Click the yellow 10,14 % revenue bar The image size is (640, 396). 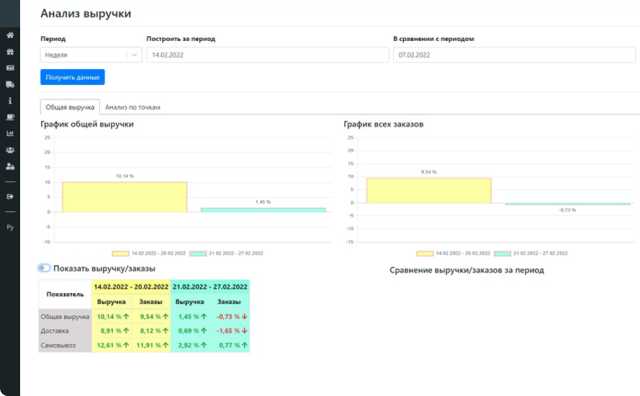pyautogui.click(x=124, y=197)
